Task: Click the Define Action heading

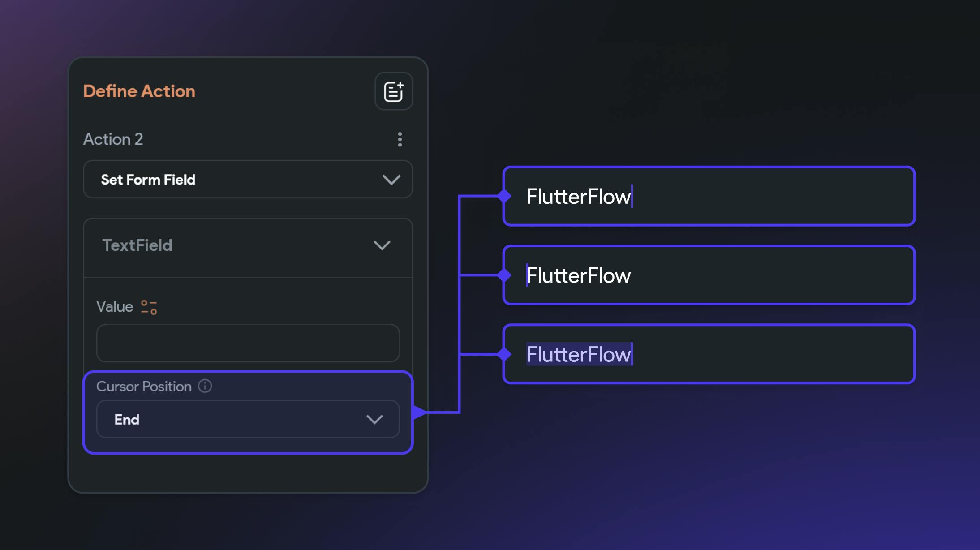Action: [139, 91]
